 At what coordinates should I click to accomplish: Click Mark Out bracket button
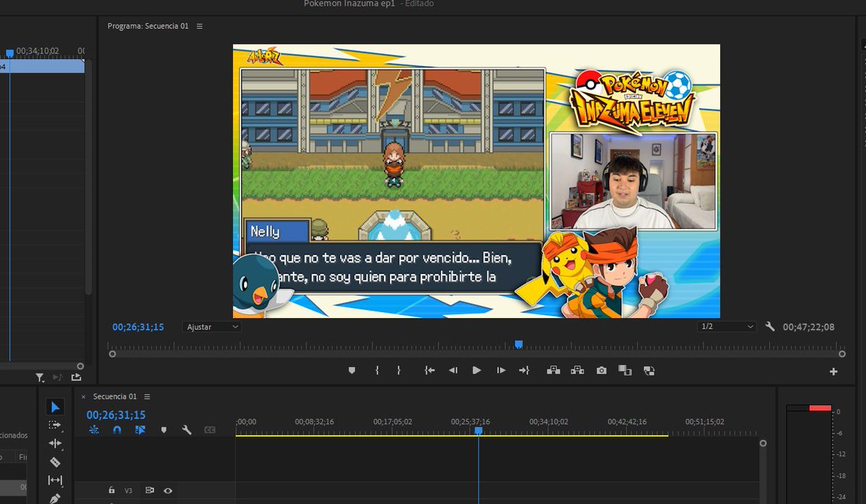tap(398, 371)
